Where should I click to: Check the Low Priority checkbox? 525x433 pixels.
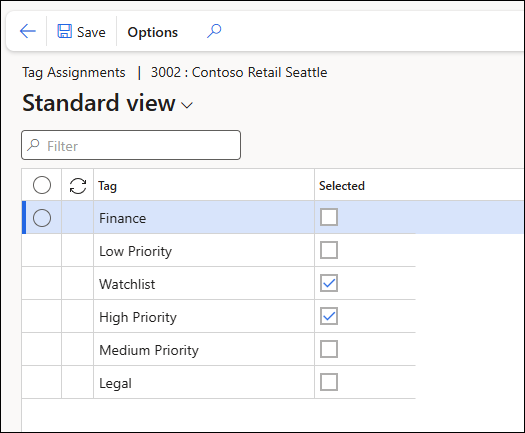[x=329, y=250]
